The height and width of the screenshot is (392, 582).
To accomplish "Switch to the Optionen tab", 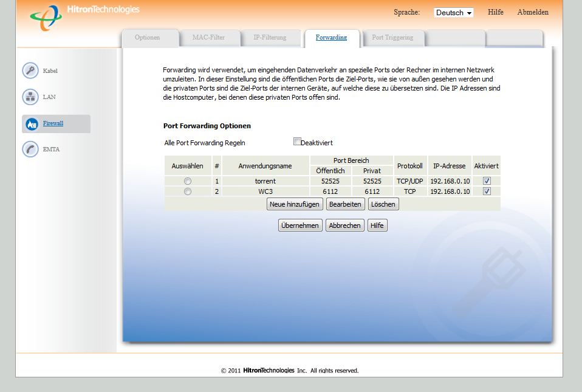I will 148,38.
